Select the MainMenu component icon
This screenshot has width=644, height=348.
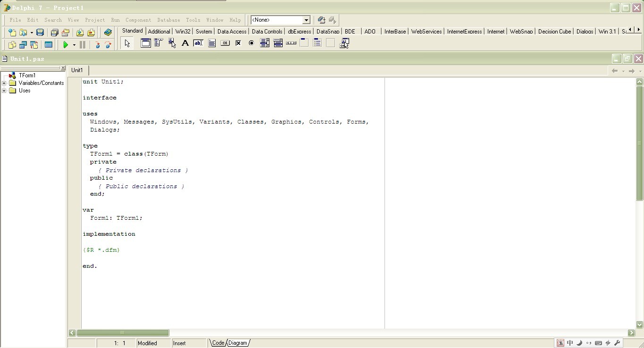159,43
